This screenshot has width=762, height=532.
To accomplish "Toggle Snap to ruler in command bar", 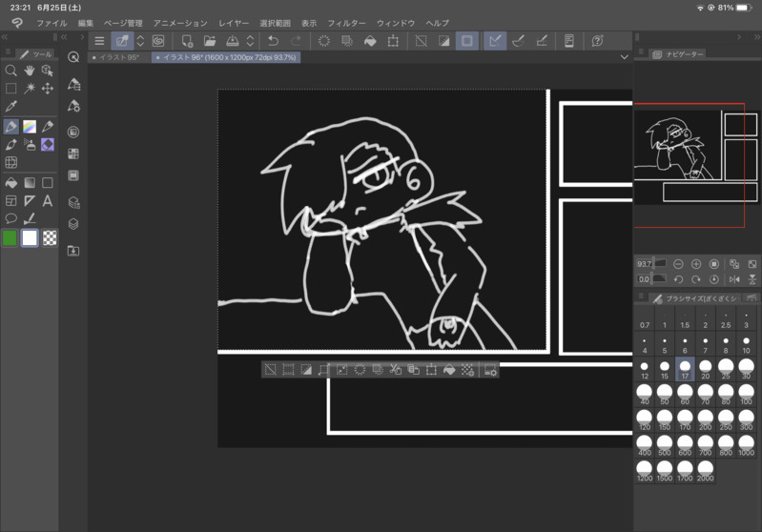I will [495, 41].
